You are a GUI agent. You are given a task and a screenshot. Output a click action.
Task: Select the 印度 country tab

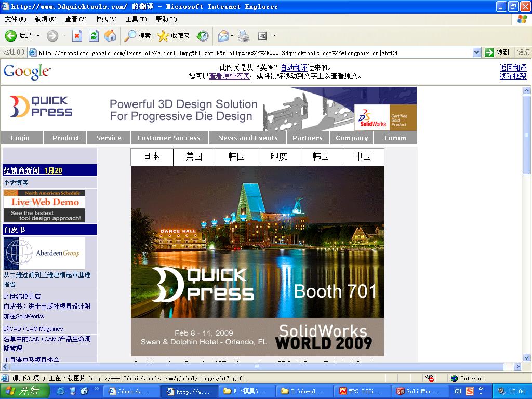tap(278, 156)
